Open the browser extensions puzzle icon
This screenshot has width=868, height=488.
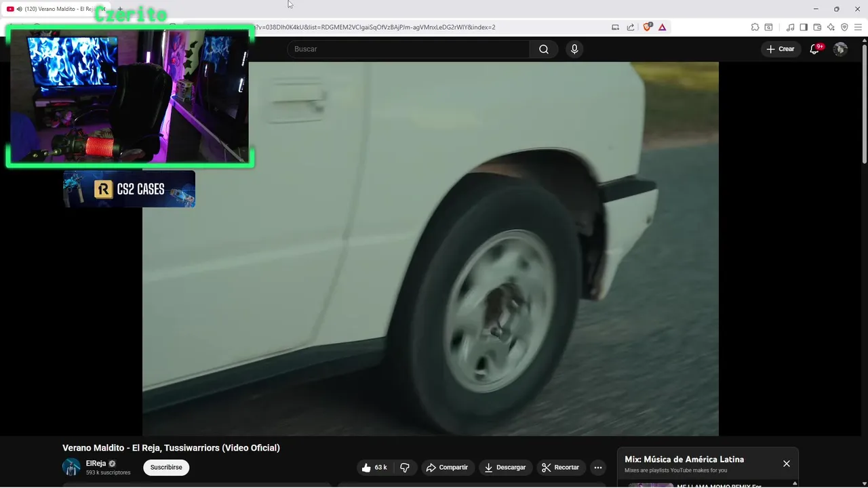coord(755,27)
